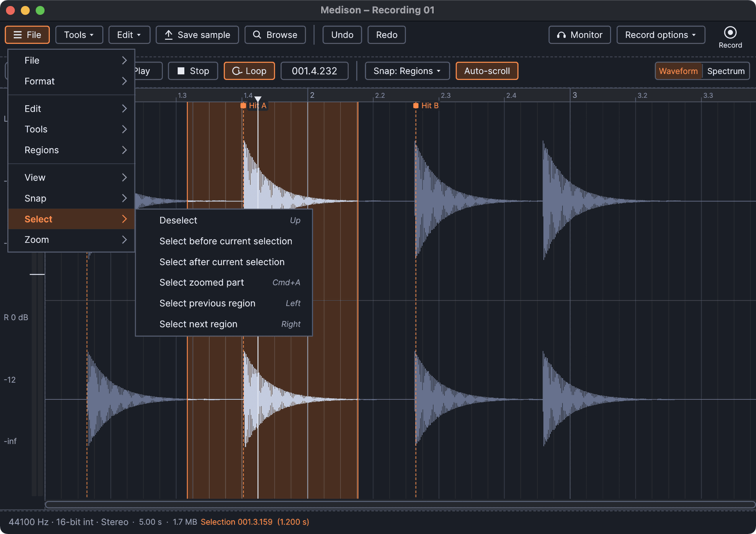Choose Deselect from the submenu

click(x=224, y=220)
